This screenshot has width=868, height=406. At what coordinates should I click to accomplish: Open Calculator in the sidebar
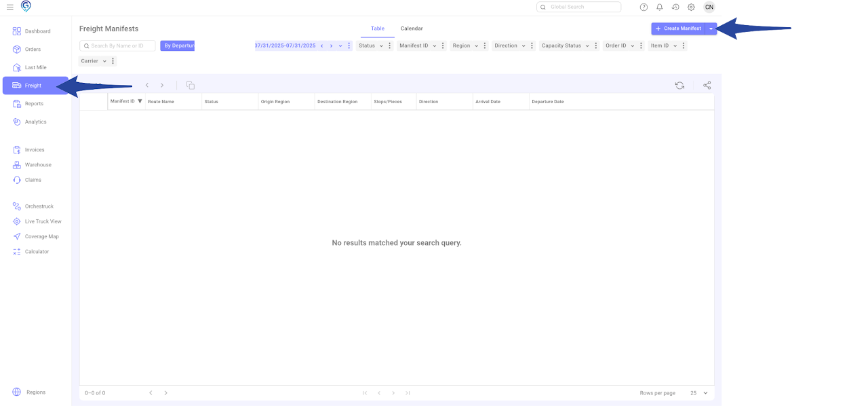(35, 252)
